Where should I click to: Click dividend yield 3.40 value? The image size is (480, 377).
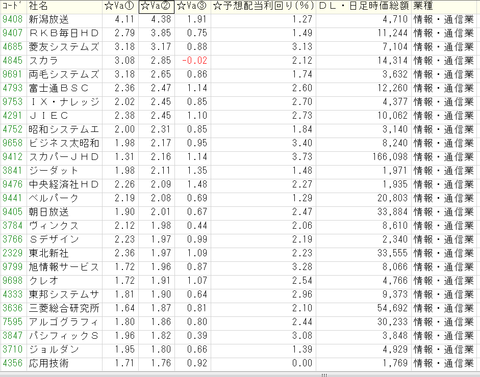[x=302, y=143]
